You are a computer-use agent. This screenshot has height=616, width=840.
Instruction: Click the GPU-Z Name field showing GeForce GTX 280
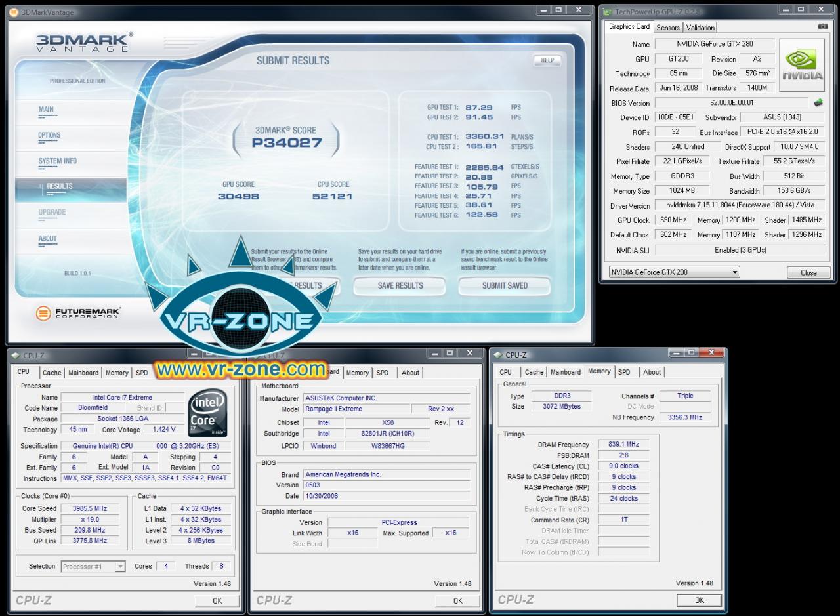click(x=715, y=44)
